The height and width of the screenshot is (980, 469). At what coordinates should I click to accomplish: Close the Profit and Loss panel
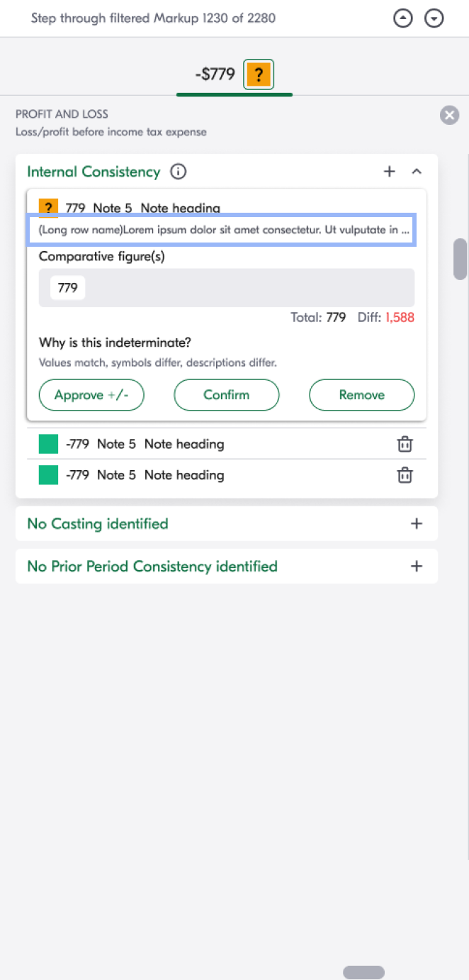(449, 115)
